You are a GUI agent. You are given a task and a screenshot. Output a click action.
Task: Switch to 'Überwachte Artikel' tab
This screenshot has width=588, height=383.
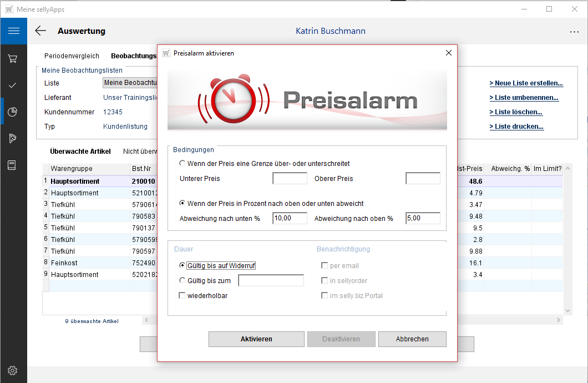[80, 152]
